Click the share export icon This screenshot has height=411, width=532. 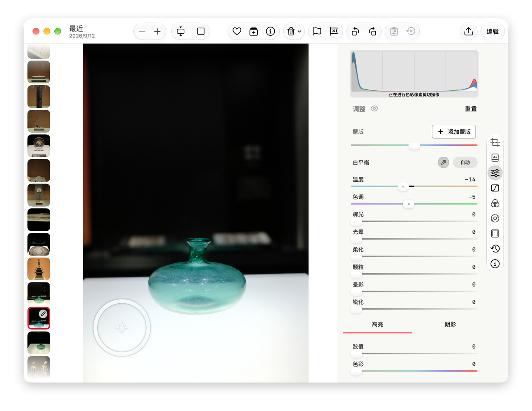(468, 31)
